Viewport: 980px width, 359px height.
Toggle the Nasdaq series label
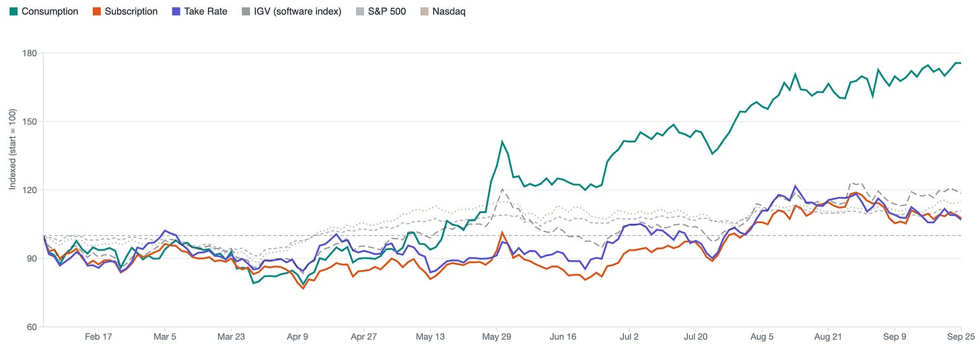[x=450, y=11]
